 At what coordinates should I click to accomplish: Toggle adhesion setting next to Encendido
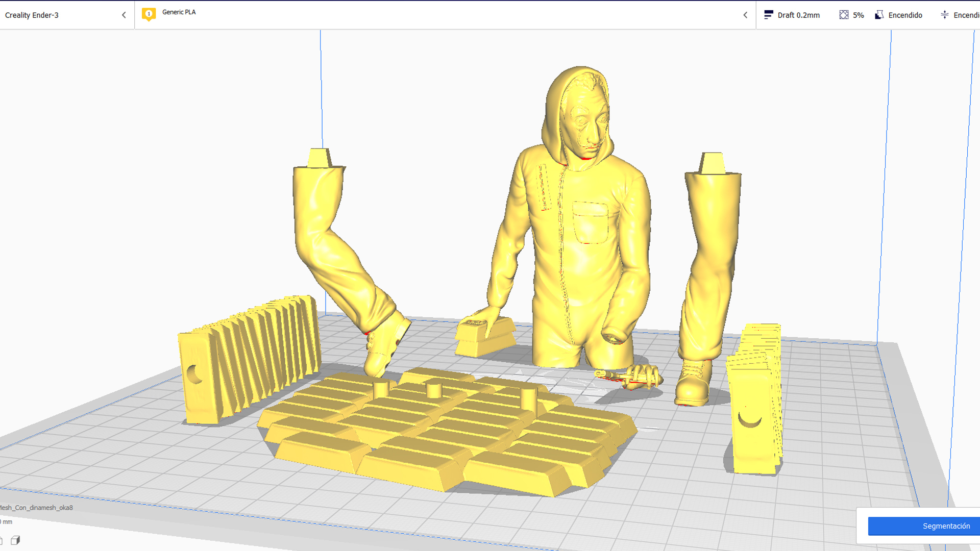[966, 15]
